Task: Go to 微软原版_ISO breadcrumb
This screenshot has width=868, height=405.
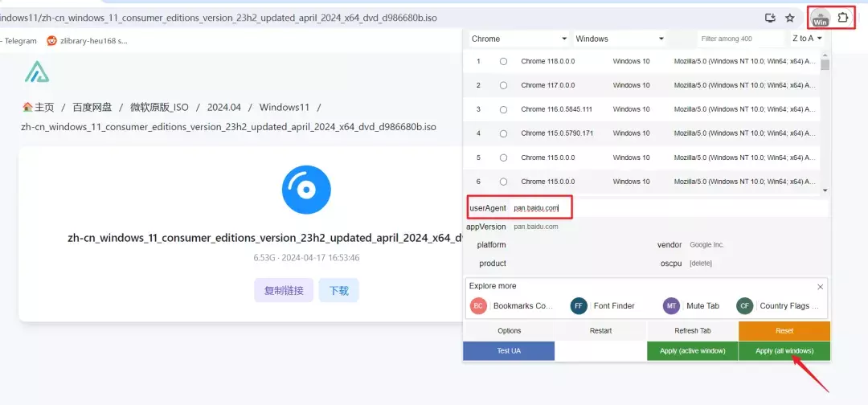Action: click(159, 107)
